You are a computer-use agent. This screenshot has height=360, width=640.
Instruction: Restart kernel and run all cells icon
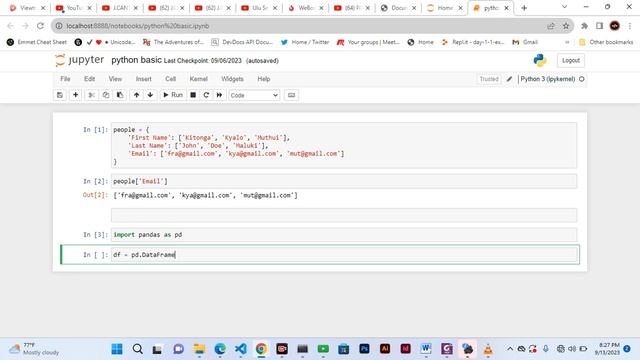pos(219,95)
